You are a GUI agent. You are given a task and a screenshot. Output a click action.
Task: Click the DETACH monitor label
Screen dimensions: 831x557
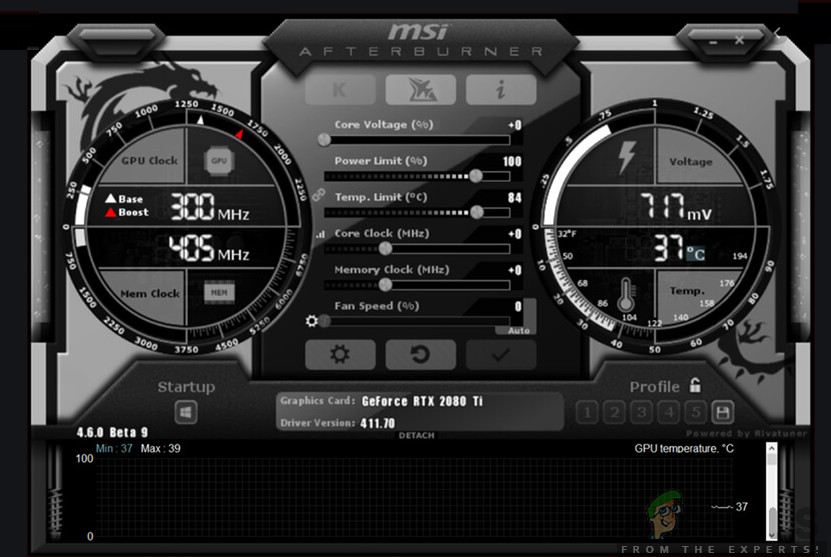(x=417, y=435)
